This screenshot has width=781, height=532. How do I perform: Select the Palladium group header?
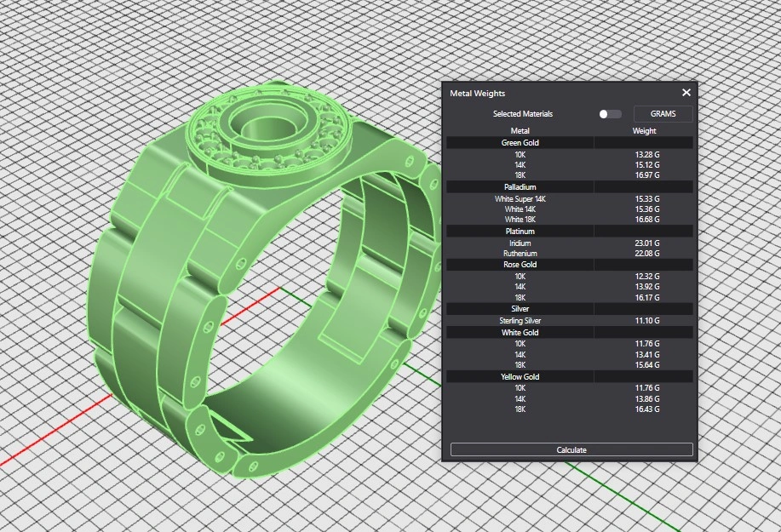[x=520, y=186]
